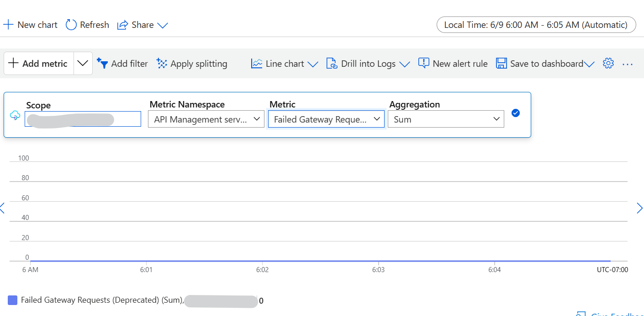Open the chart settings gear
The image size is (644, 316).
tap(608, 63)
